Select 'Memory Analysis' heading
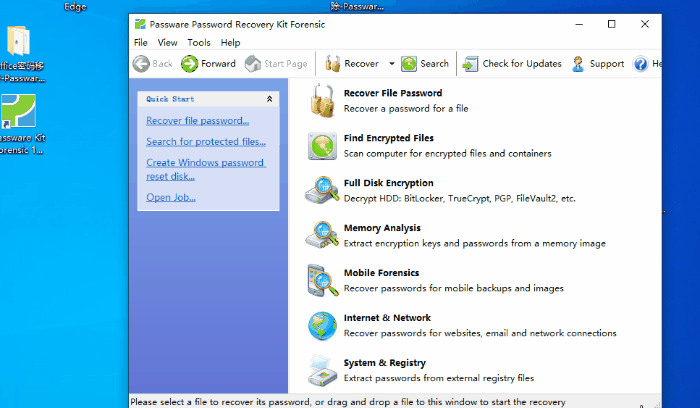 coord(382,228)
